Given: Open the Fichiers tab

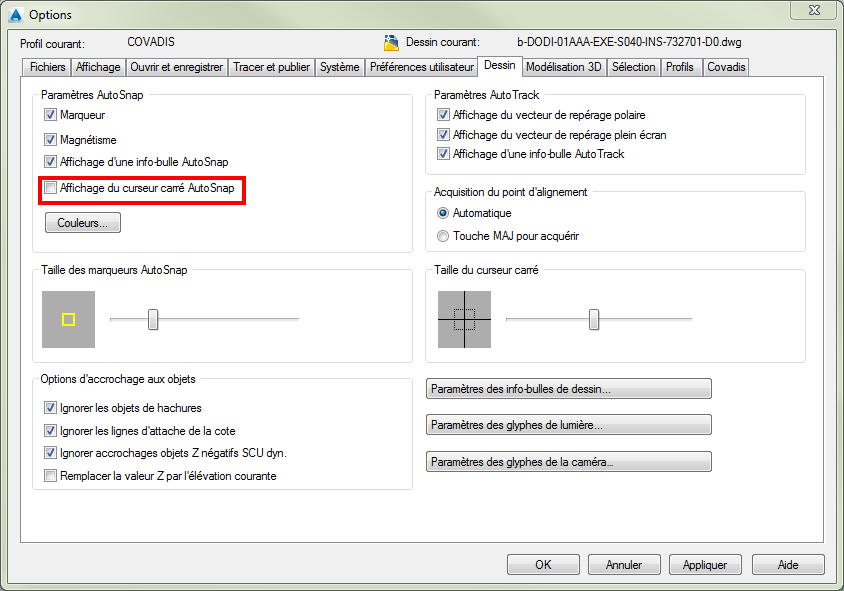Looking at the screenshot, I should click(x=47, y=67).
